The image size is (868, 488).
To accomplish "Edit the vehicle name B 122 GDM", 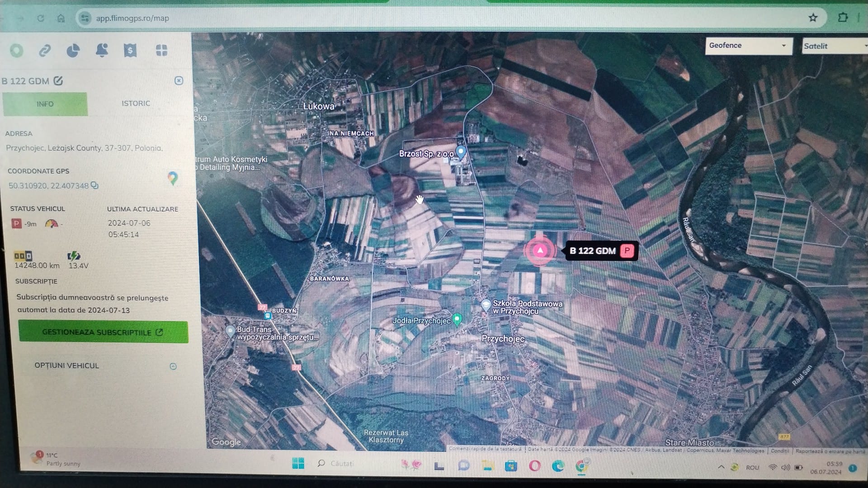I will pyautogui.click(x=58, y=81).
